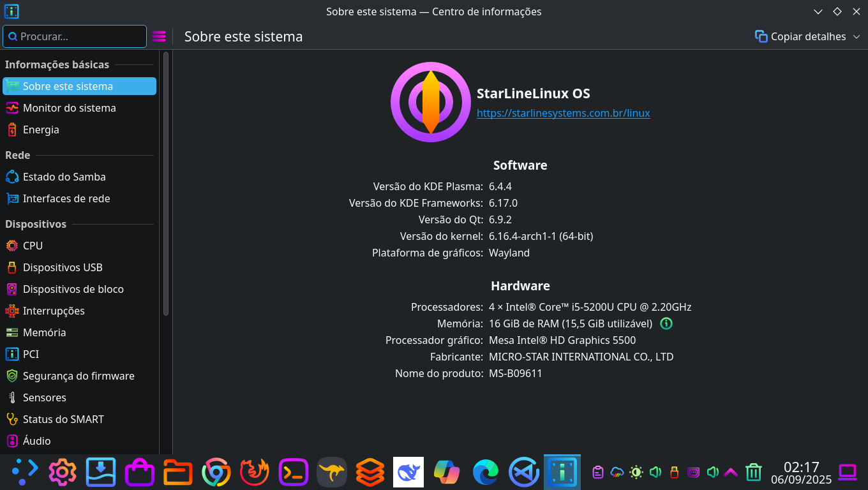Open the Energia section
The image size is (868, 490).
[x=41, y=130]
